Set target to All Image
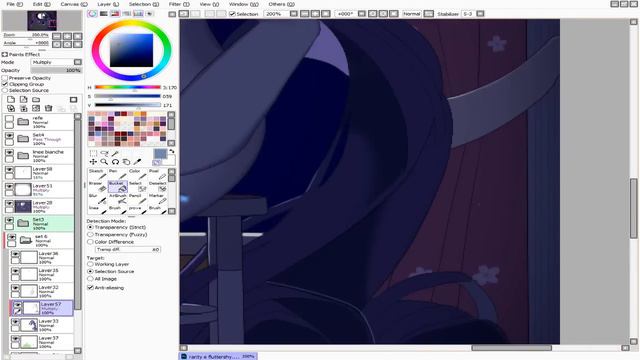The image size is (640, 360). coord(90,279)
